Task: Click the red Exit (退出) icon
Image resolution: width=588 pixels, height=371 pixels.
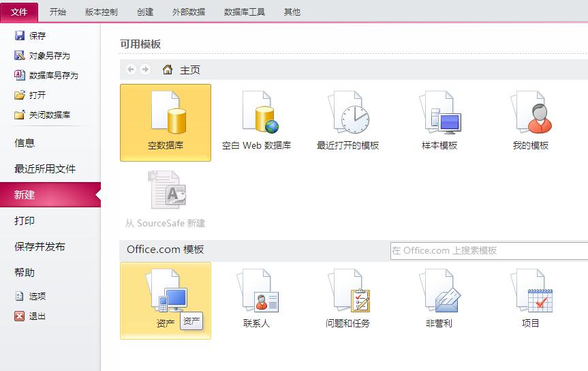Action: tap(20, 316)
